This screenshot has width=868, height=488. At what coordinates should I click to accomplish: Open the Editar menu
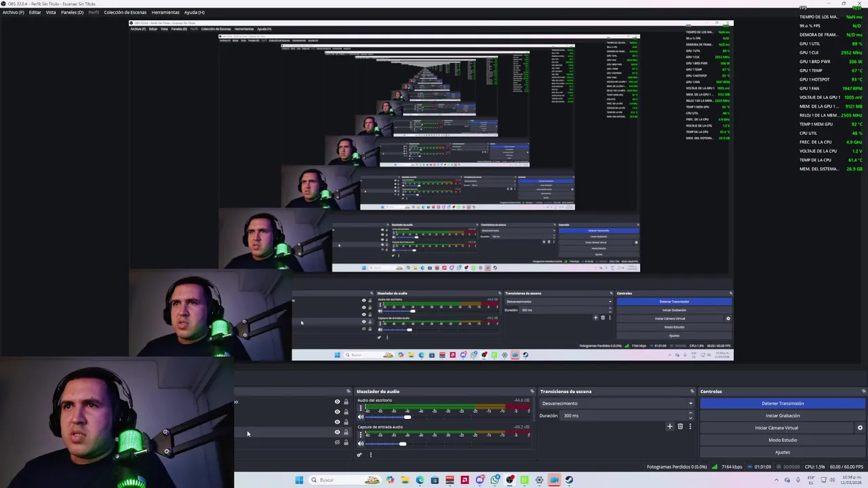[x=35, y=12]
